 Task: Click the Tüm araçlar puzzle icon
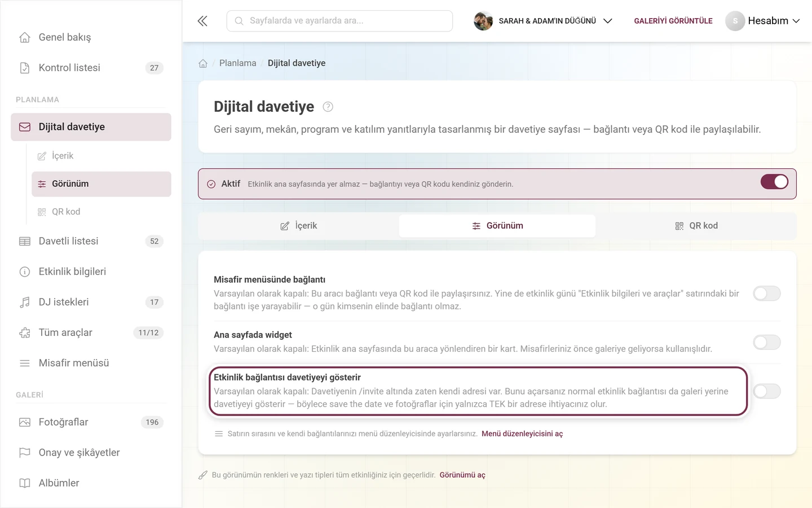[25, 332]
